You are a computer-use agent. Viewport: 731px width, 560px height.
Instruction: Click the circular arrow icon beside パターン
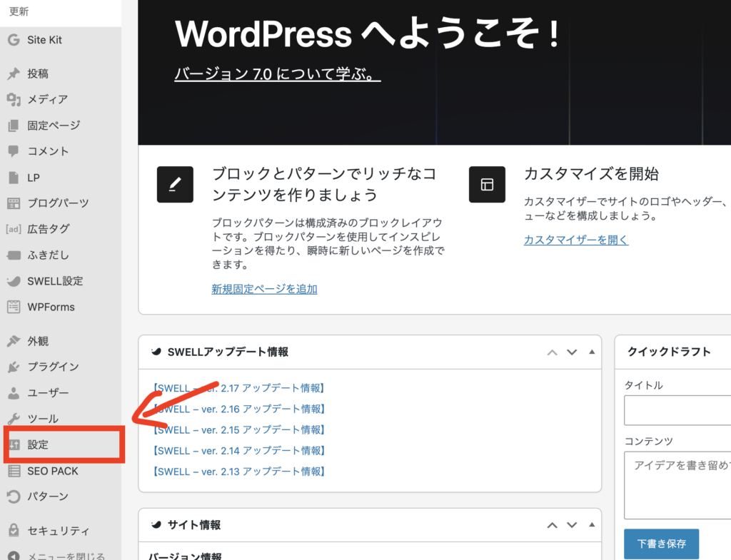click(x=14, y=497)
